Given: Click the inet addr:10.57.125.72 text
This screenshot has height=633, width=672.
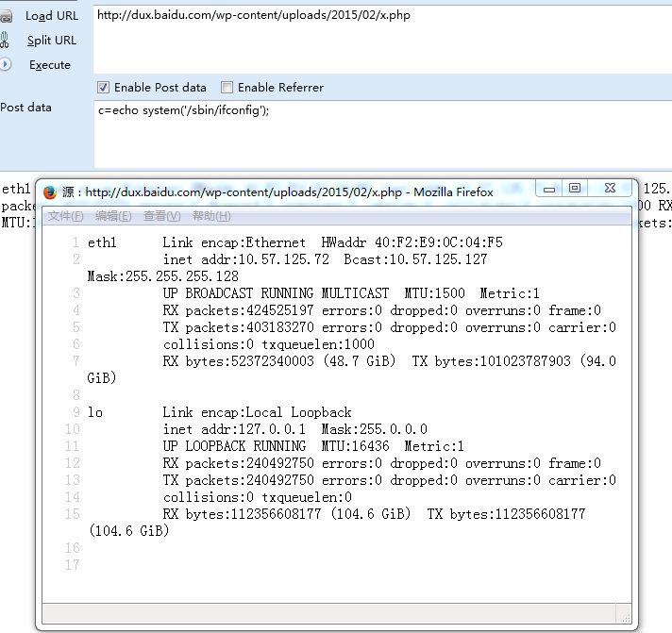Looking at the screenshot, I should tap(246, 259).
